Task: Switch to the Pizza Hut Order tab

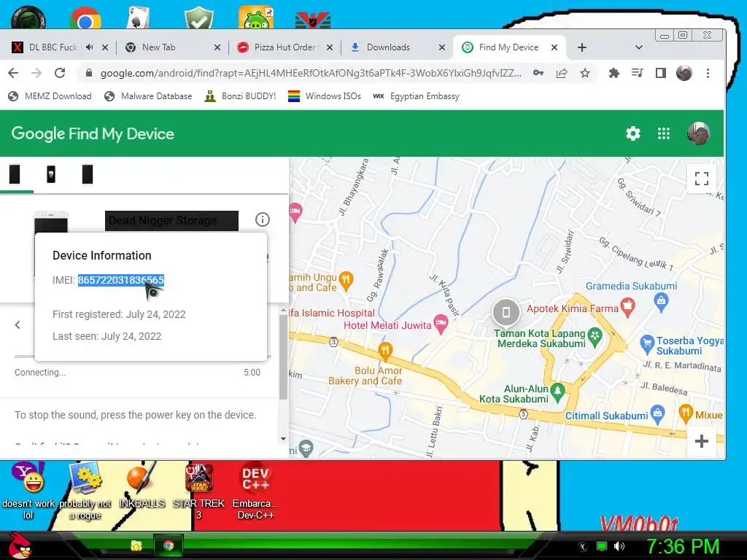Action: coord(285,47)
